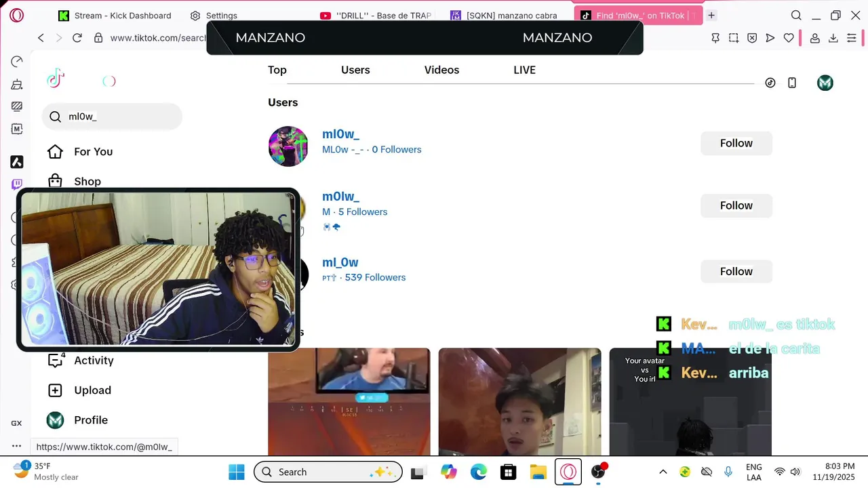
Task: Open browser downloads icon
Action: (833, 38)
